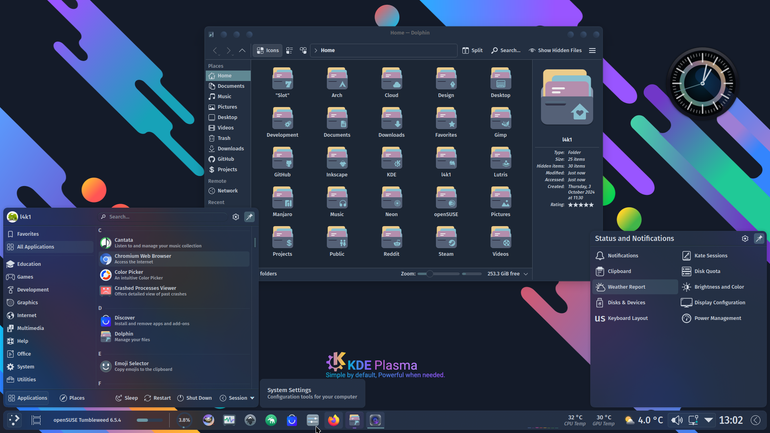Collapse the system tray arrow
770x433 pixels.
click(x=709, y=420)
